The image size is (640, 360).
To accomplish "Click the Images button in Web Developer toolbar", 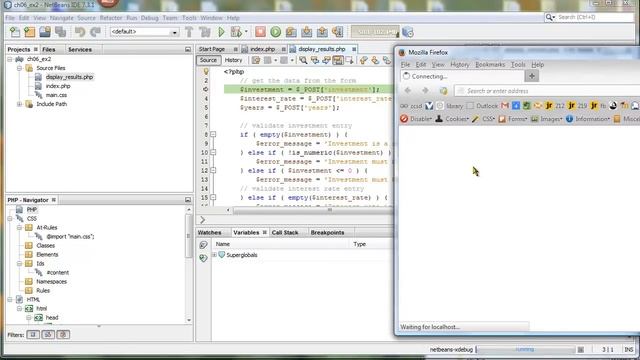I will (546, 119).
